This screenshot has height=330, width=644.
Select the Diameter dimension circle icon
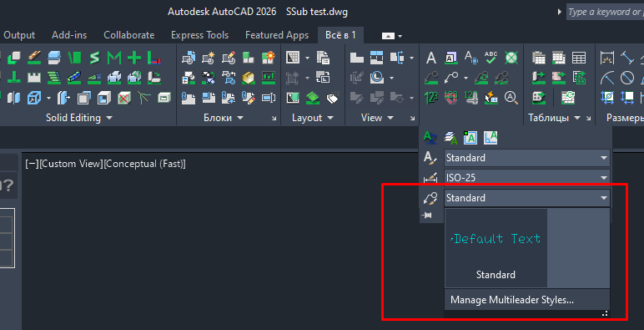tap(627, 78)
